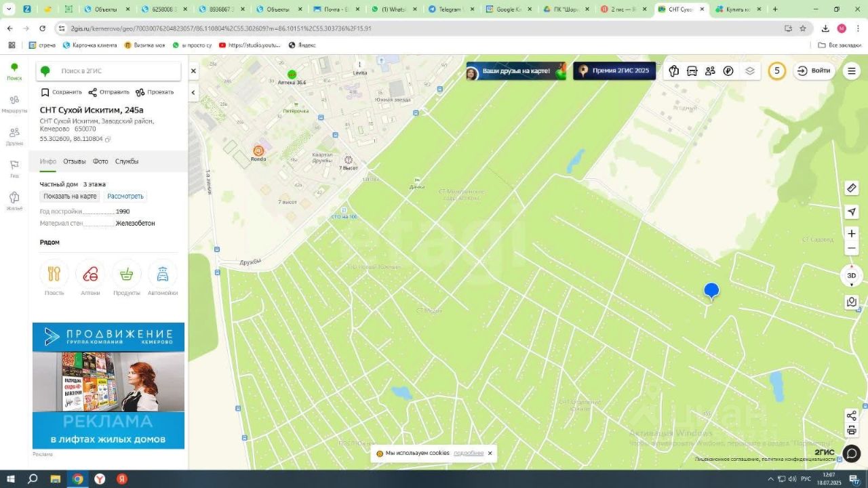Open the hamburger main menu
The width and height of the screenshot is (868, 488).
(x=852, y=71)
